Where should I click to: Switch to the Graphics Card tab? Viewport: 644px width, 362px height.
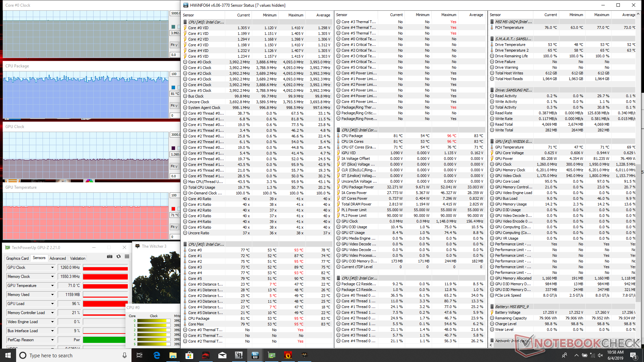click(17, 258)
